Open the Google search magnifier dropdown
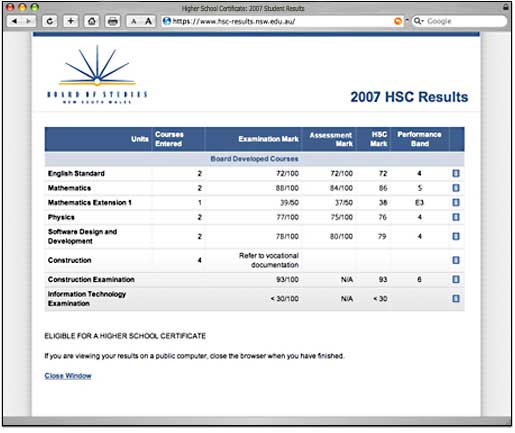The image size is (515, 433). click(418, 21)
